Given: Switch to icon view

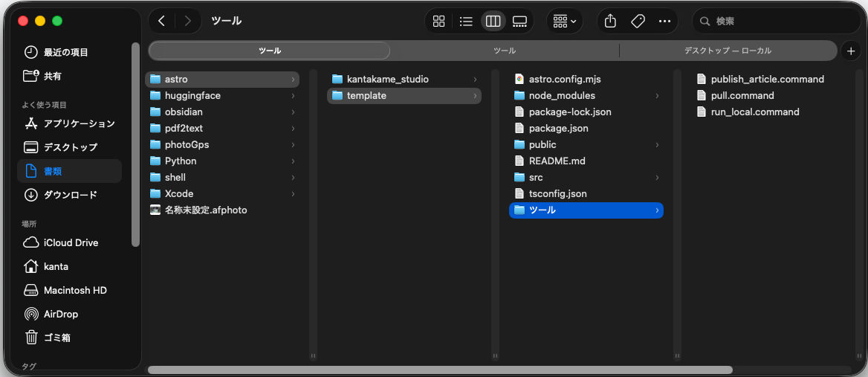Looking at the screenshot, I should point(439,21).
